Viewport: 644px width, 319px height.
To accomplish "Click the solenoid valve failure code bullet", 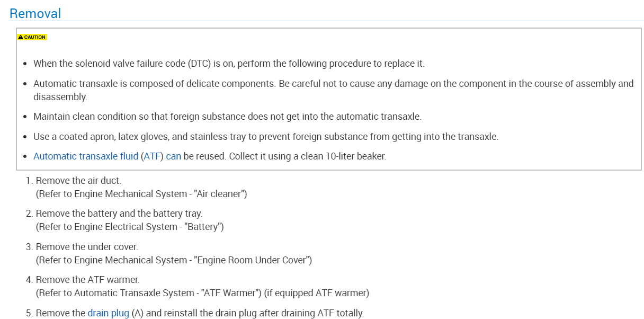I will pyautogui.click(x=229, y=64).
